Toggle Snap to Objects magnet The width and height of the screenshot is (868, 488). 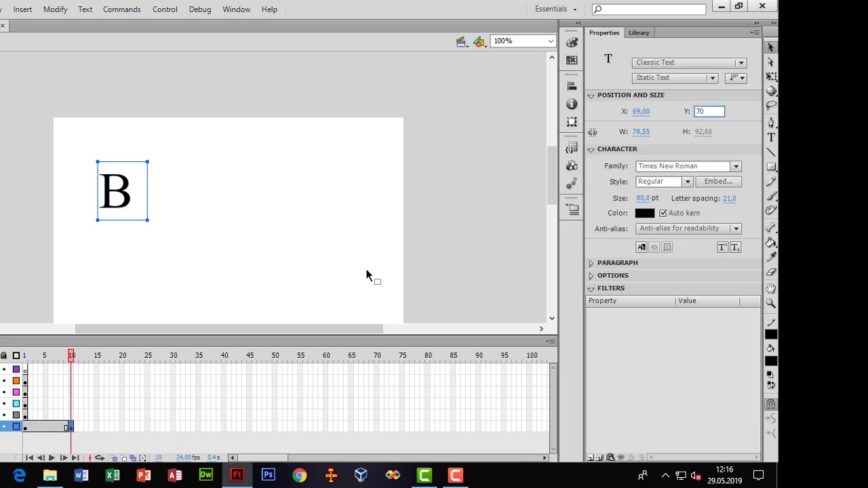click(771, 405)
